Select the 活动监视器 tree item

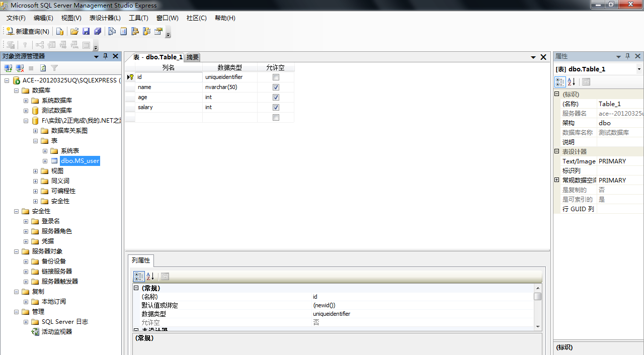point(57,332)
